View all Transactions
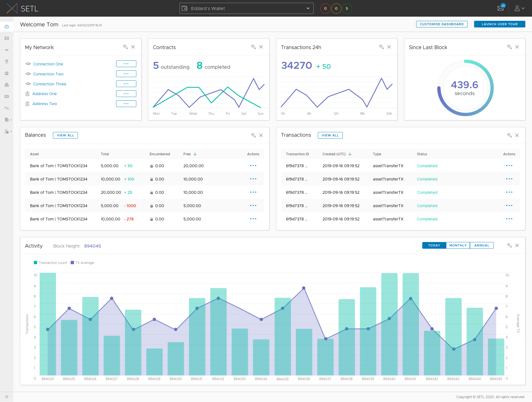 [x=330, y=135]
